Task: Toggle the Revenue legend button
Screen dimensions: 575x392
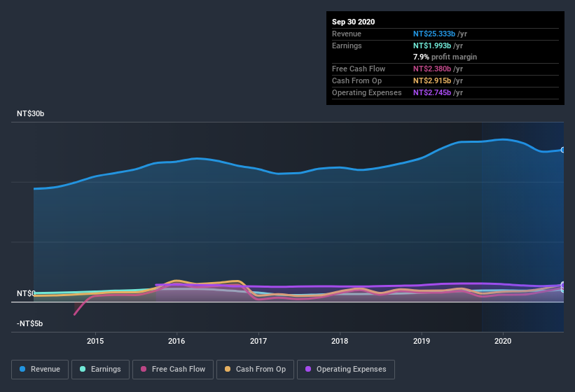Action: click(40, 370)
